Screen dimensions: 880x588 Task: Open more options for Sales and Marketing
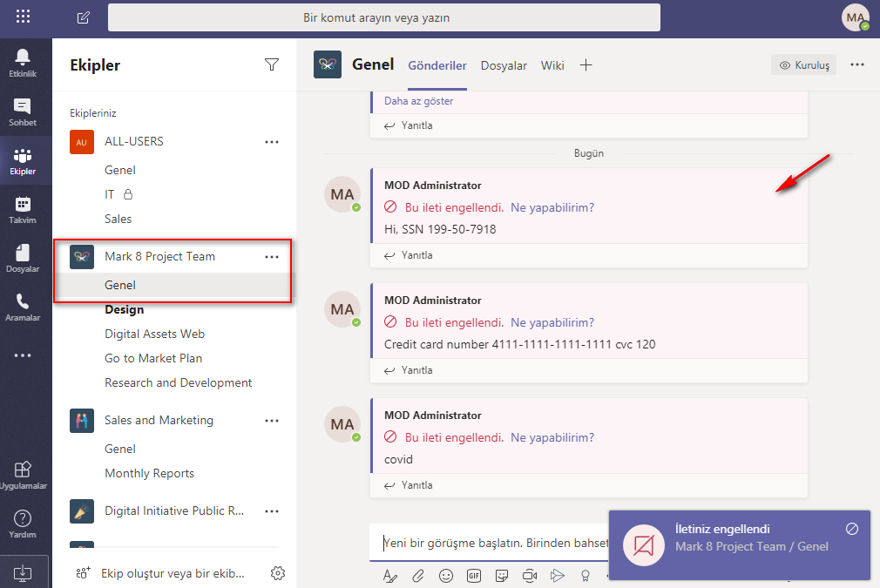coord(272,421)
